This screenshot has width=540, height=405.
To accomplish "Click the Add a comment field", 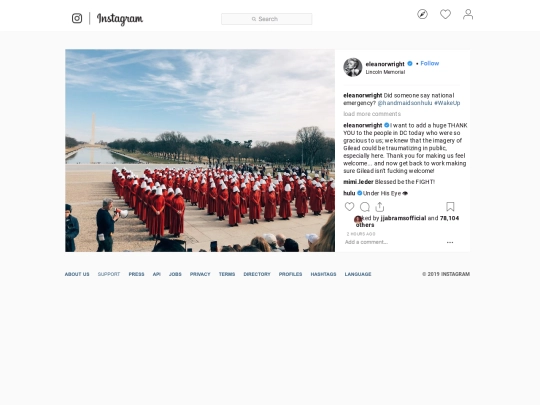I will click(x=393, y=242).
